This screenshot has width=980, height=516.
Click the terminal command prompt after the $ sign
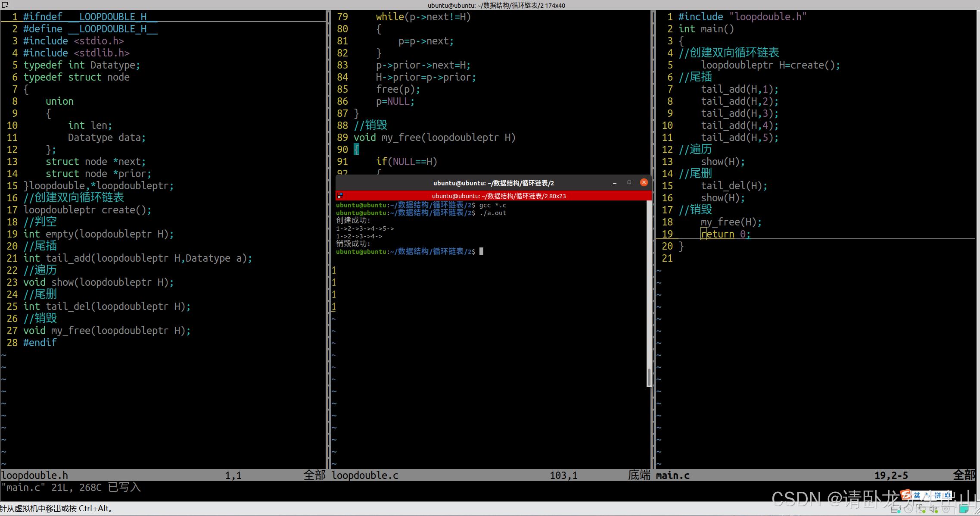pos(481,252)
